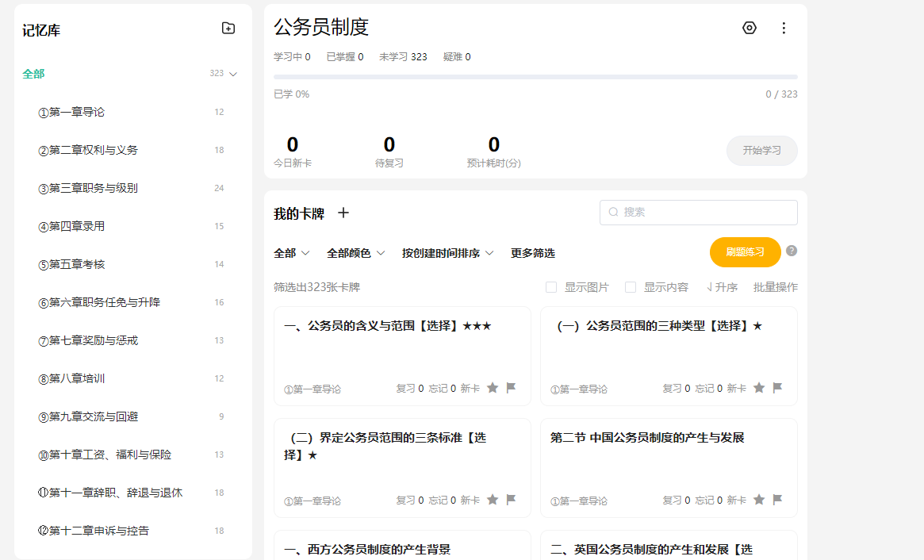Click the 我的卡牌 section heading
924x560 pixels.
tap(299, 213)
